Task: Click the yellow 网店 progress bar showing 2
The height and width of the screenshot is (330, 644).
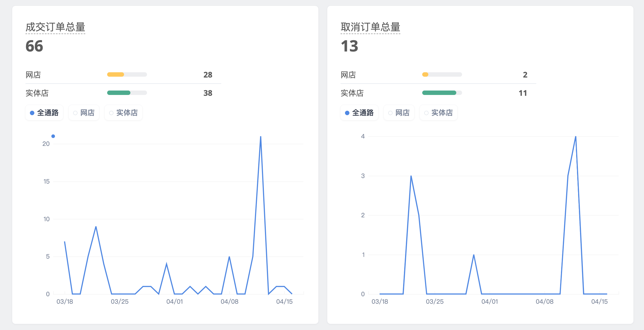Action: tap(442, 74)
